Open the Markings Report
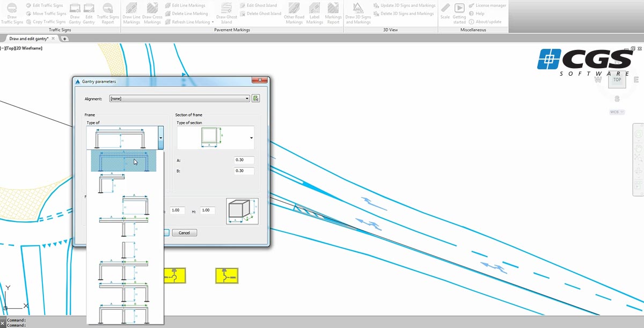Screen dimensions: 644x328 pos(333,13)
